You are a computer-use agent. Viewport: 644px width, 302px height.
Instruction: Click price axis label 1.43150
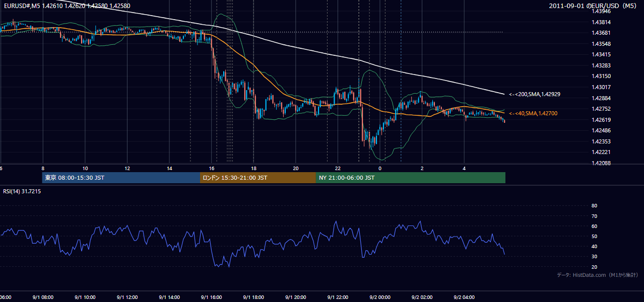601,76
